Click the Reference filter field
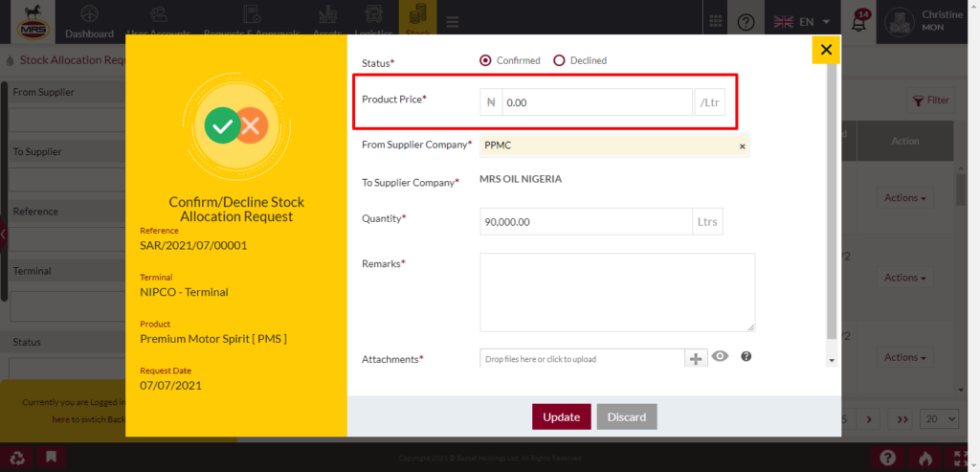Viewport: 980px width, 472px height. point(68,240)
